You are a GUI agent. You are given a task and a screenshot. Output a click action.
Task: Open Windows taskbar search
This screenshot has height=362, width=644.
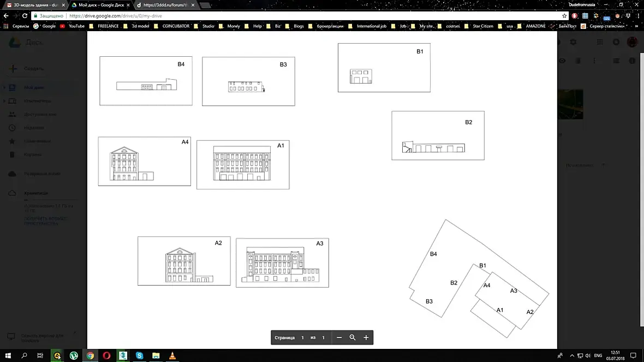pyautogui.click(x=24, y=355)
